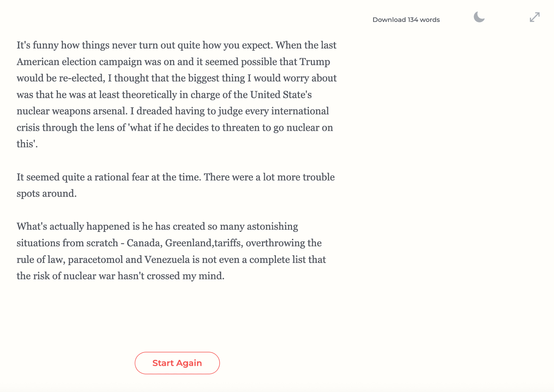Place cursor on the word 'international'

tap(300, 111)
